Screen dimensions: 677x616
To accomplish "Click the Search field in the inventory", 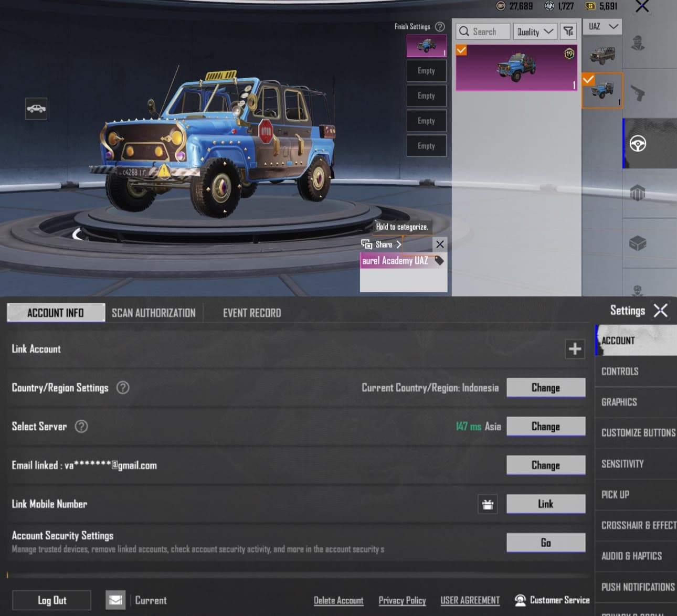I will point(483,31).
